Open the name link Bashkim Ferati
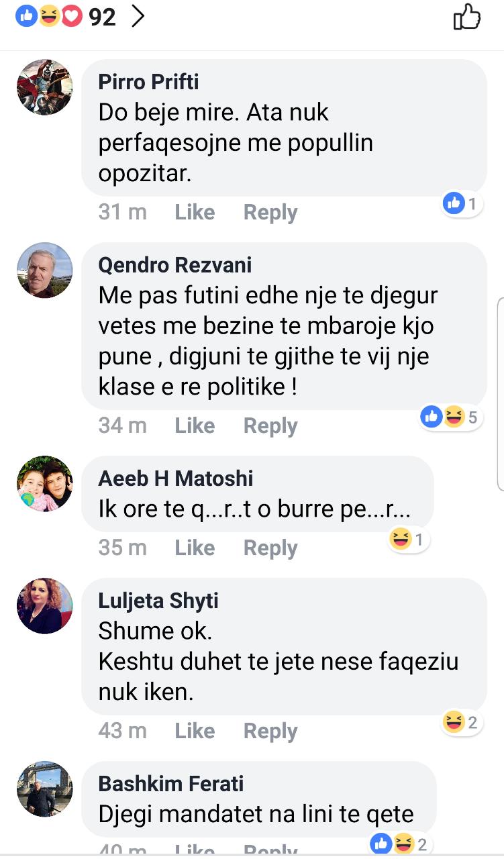504x859 pixels. click(171, 783)
